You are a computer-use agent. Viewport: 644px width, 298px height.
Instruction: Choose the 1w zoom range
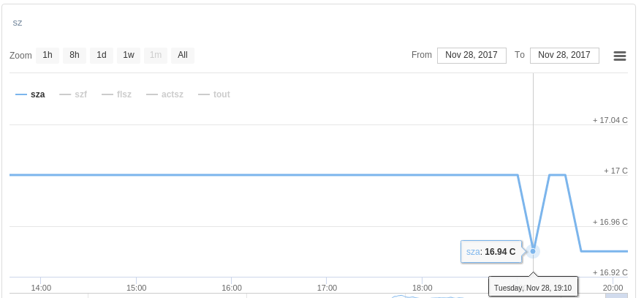(129, 55)
